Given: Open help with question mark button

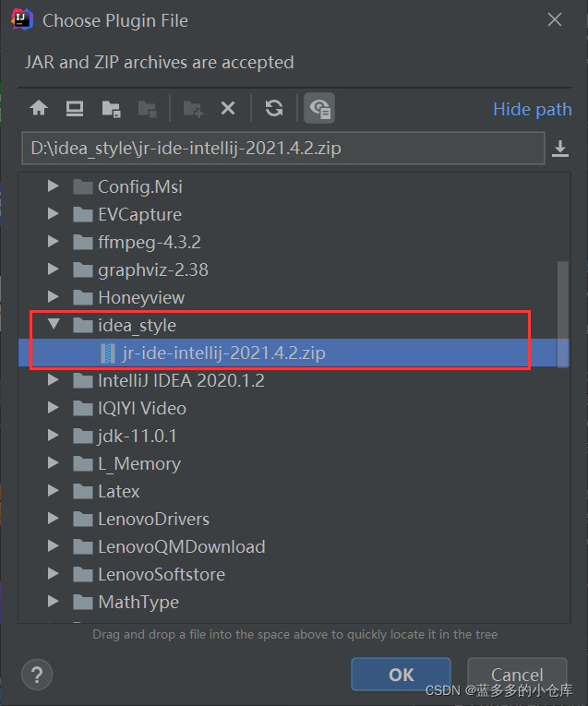Looking at the screenshot, I should click(37, 675).
